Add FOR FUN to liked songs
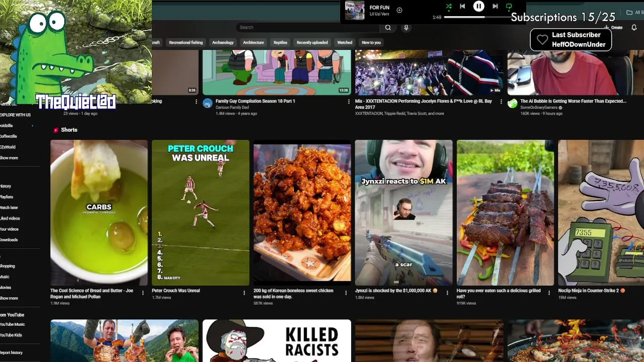This screenshot has height=362, width=644. coord(399,10)
